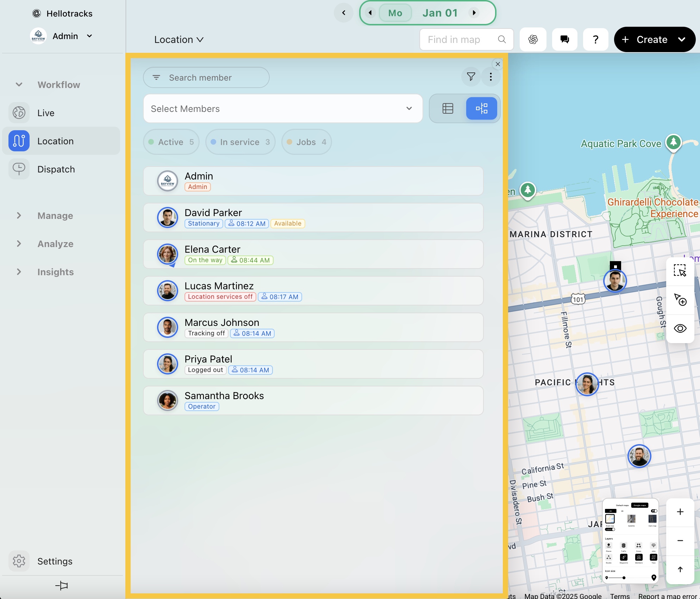This screenshot has height=599, width=700.
Task: Open the chat messages icon
Action: pyautogui.click(x=564, y=39)
